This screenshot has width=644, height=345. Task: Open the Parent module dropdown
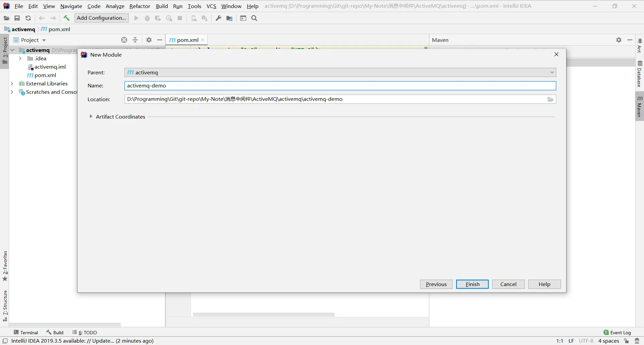click(x=552, y=72)
